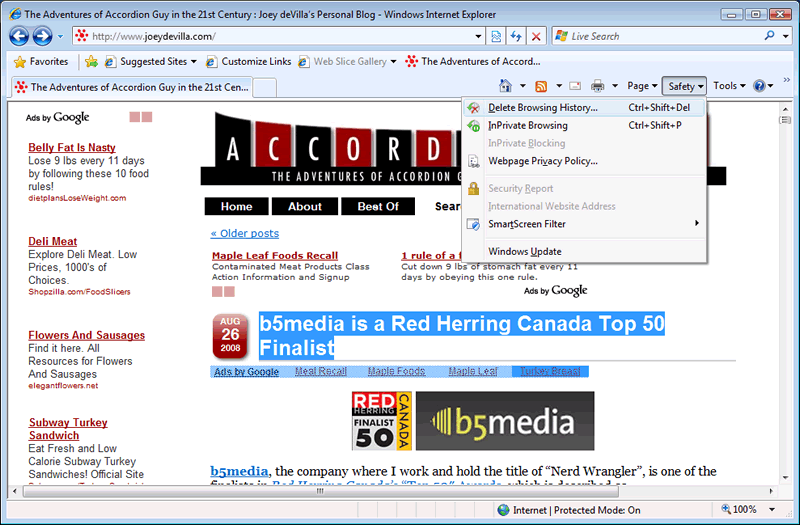Image resolution: width=800 pixels, height=525 pixels.
Task: Click in the address bar URL field
Action: (x=278, y=36)
